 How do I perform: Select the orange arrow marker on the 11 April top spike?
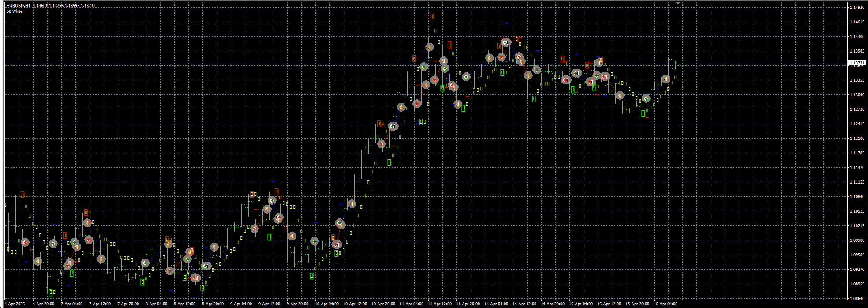pos(429,47)
